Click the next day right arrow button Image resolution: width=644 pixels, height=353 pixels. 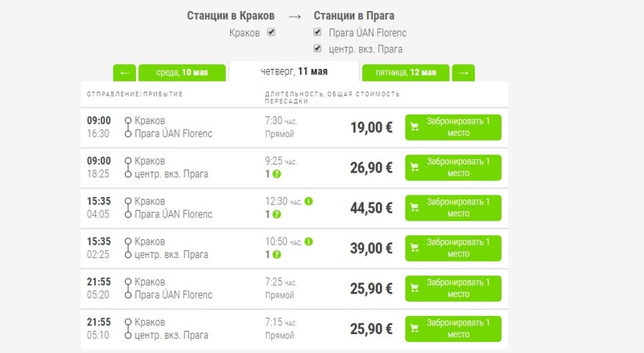[463, 73]
